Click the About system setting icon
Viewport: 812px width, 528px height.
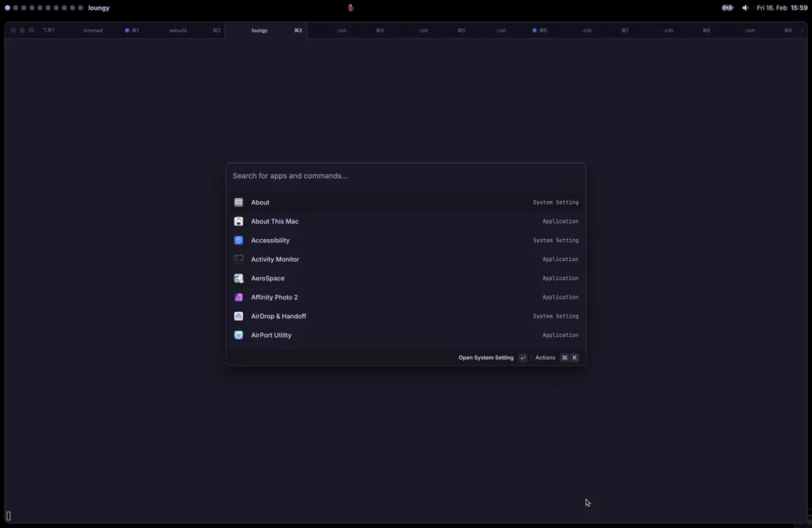(238, 202)
